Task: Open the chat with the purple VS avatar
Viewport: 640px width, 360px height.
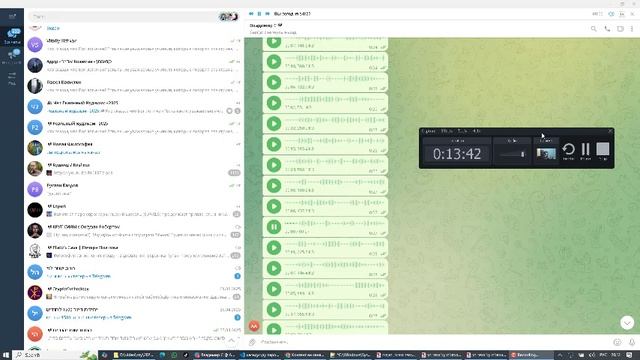Action: tap(35, 44)
